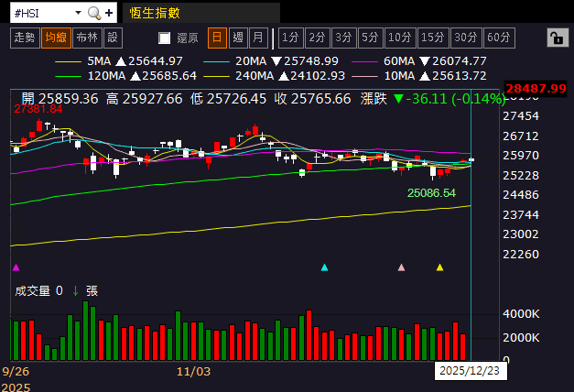Screen dimensions: 574x392
Task: Select the 3分 interval
Action: point(343,38)
